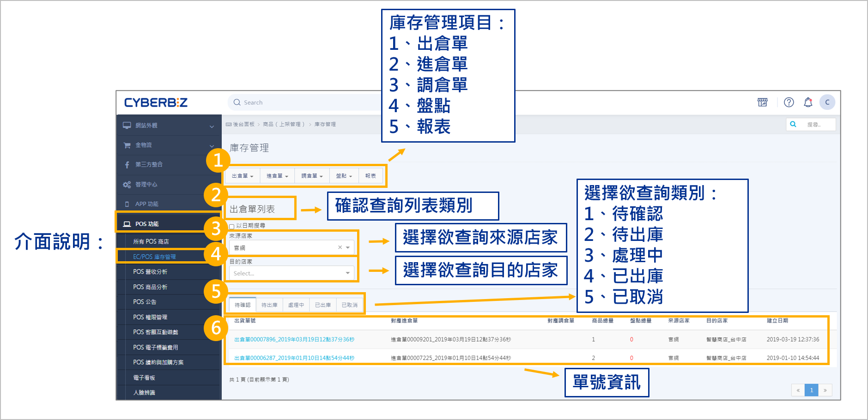Clear the 來源店家 selection with the X
Viewport: 868px width, 420px height.
(340, 247)
